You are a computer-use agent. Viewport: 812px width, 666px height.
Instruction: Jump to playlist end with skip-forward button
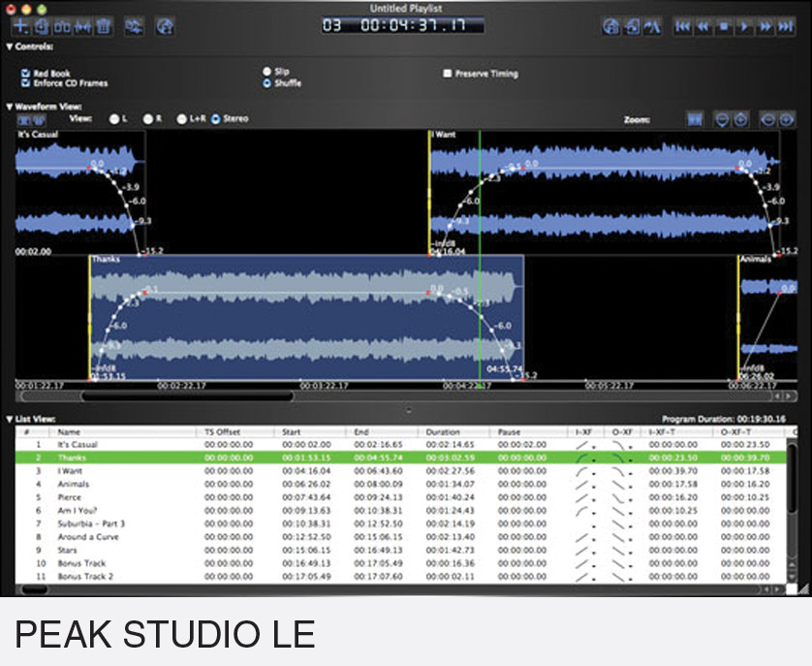coord(786,26)
